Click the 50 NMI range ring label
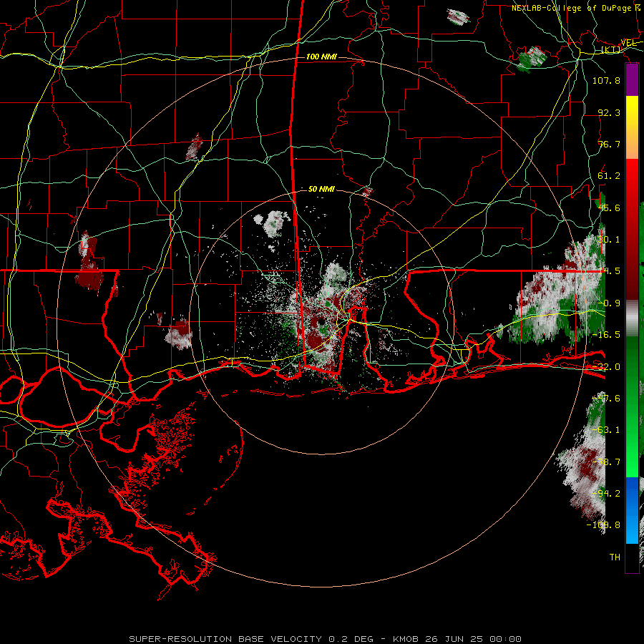 [321, 189]
